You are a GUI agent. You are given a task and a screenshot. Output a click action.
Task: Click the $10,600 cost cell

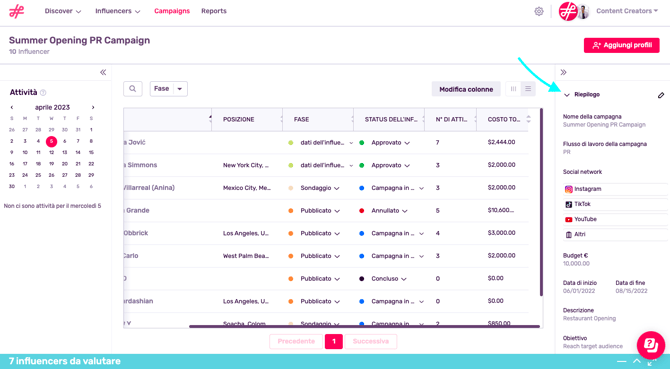[501, 210]
